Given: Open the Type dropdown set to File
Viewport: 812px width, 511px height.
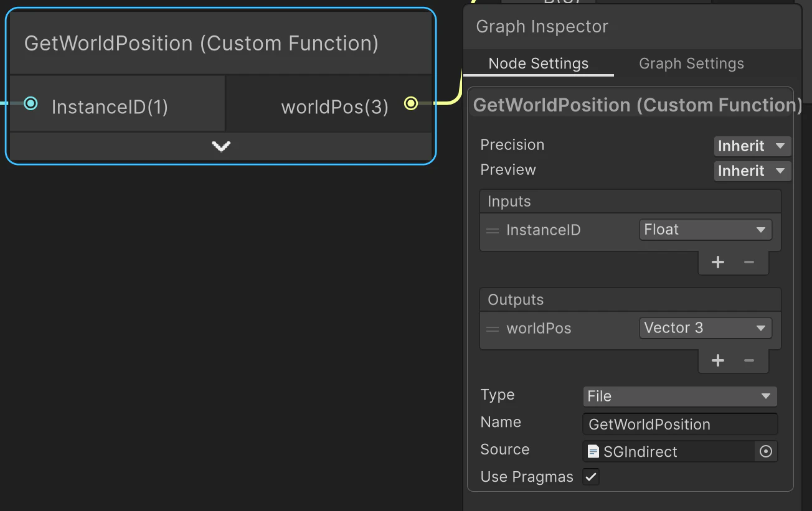Looking at the screenshot, I should tap(680, 396).
